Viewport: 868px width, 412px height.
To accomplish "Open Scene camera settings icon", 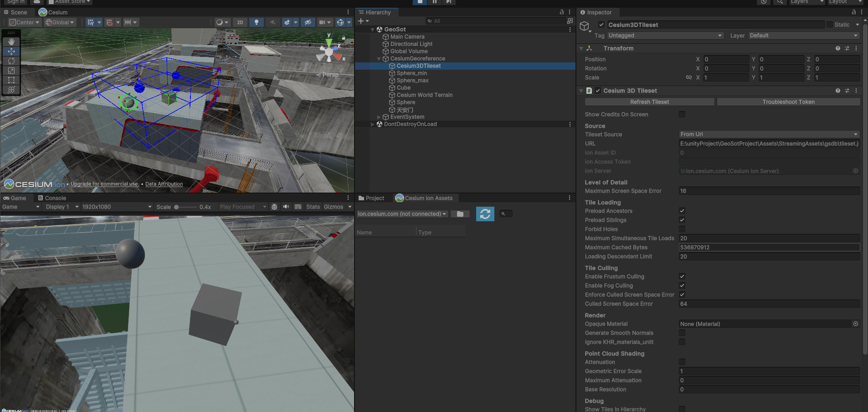I will click(x=322, y=22).
